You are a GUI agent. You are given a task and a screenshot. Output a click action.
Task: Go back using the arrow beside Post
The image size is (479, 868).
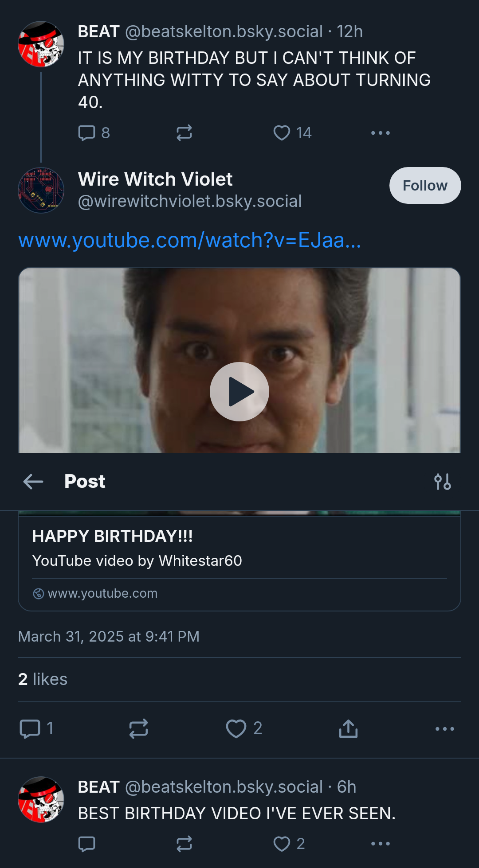tap(33, 481)
